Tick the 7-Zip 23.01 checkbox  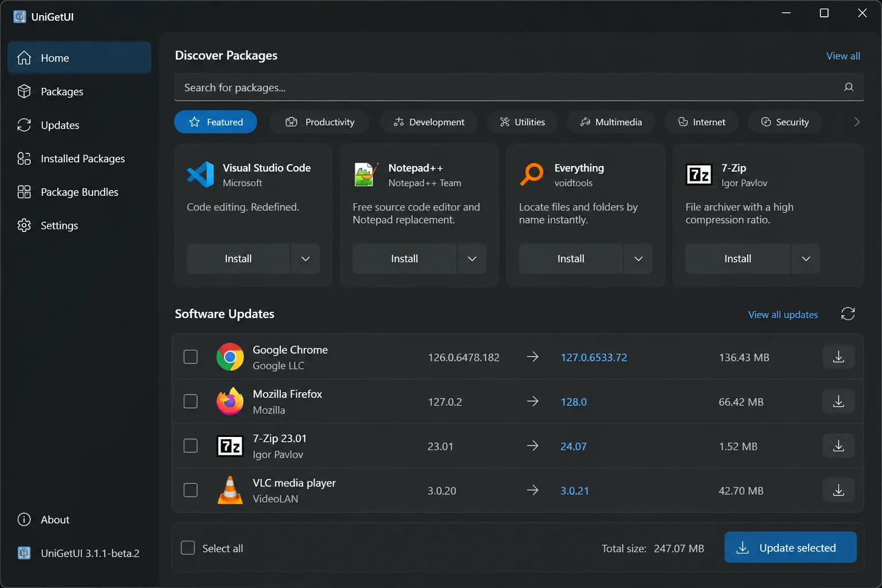(191, 446)
